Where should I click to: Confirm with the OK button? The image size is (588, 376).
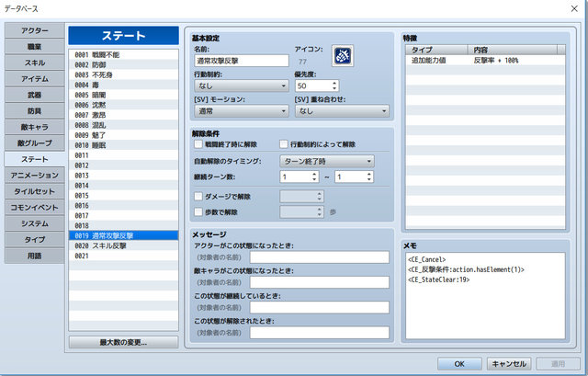coord(459,364)
